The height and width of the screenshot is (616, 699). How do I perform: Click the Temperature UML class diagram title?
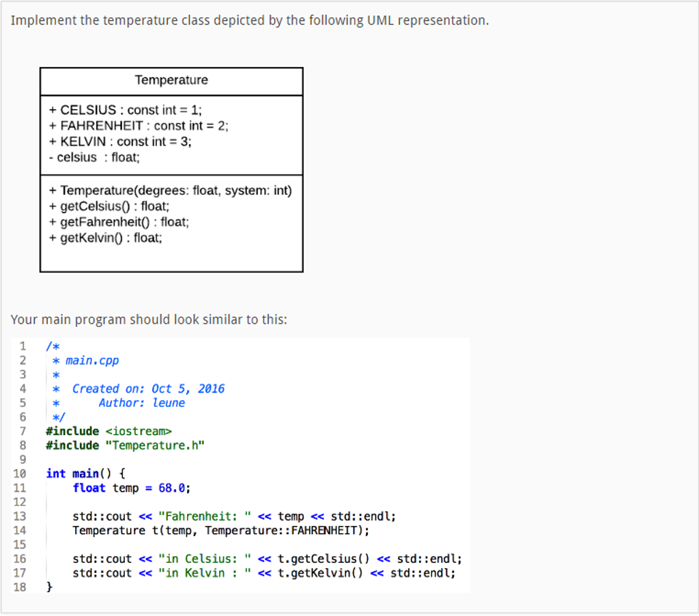pos(171,80)
